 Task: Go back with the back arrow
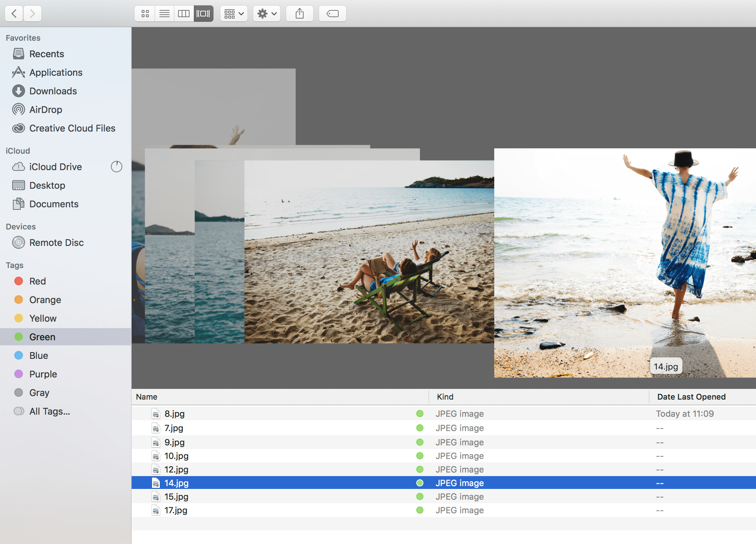[14, 14]
